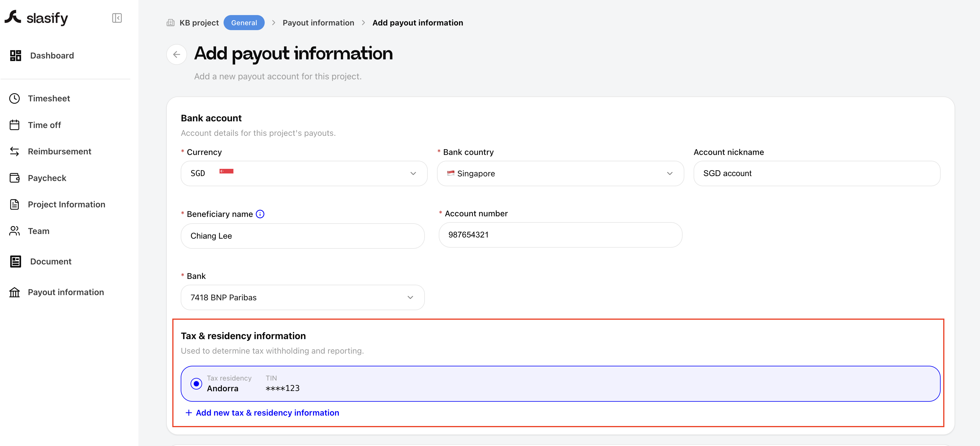Image resolution: width=980 pixels, height=446 pixels.
Task: Collapse the sidebar panel icon
Action: pos(117,18)
